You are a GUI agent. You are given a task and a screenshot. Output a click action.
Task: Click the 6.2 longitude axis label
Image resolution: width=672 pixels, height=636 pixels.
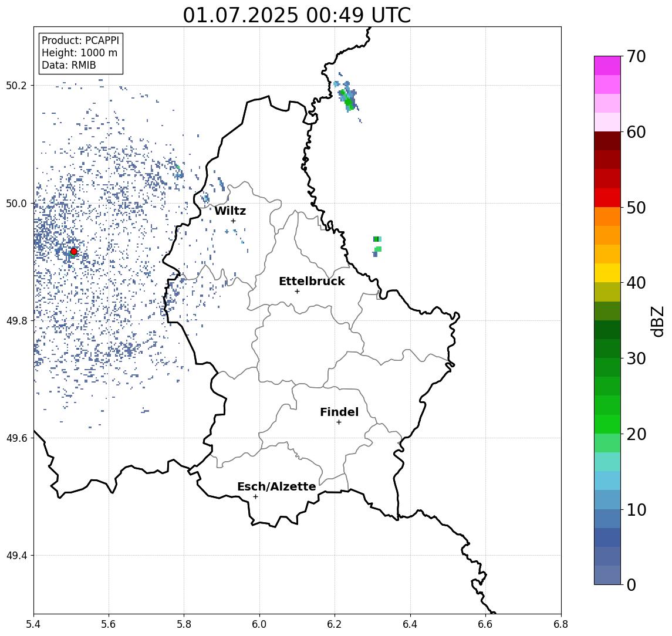tap(335, 624)
